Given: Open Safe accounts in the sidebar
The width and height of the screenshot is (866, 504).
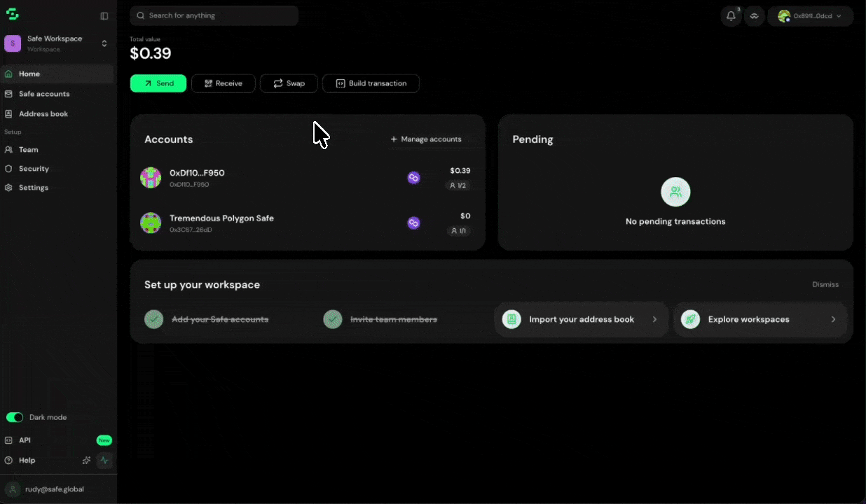Looking at the screenshot, I should [57, 94].
